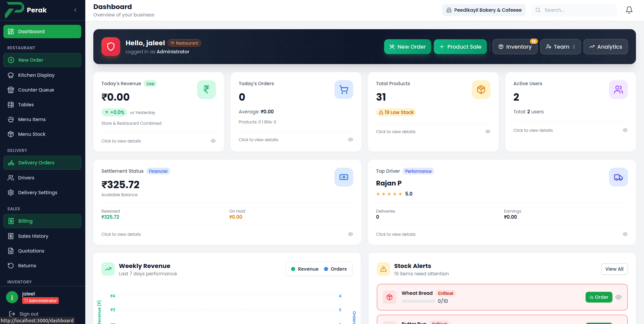Open Analytics from the banner
644x324 pixels.
click(x=606, y=47)
